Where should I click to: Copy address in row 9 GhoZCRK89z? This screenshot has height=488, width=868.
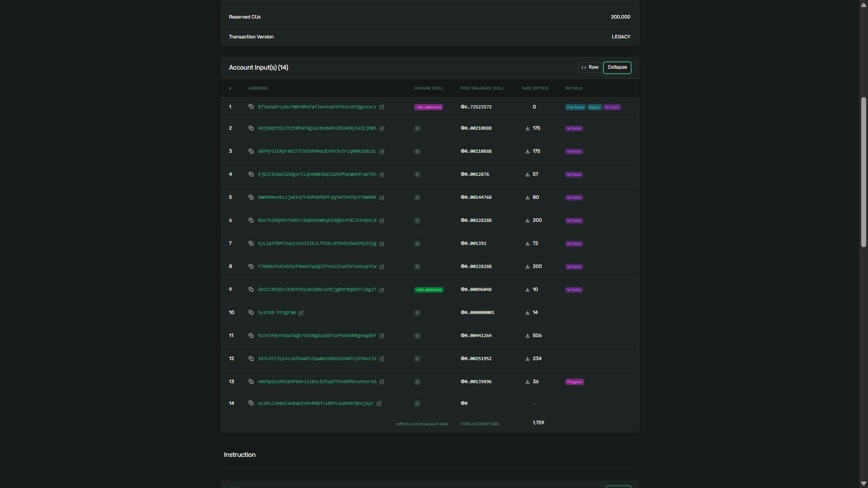point(251,290)
